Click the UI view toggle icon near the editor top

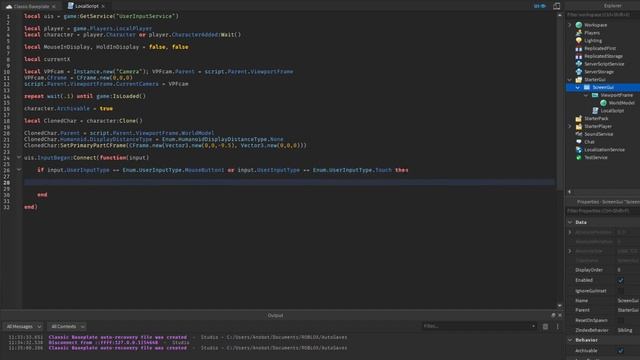point(540,6)
